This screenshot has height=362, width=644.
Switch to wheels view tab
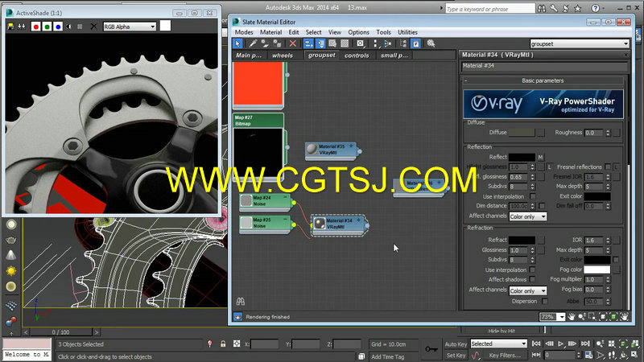283,56
